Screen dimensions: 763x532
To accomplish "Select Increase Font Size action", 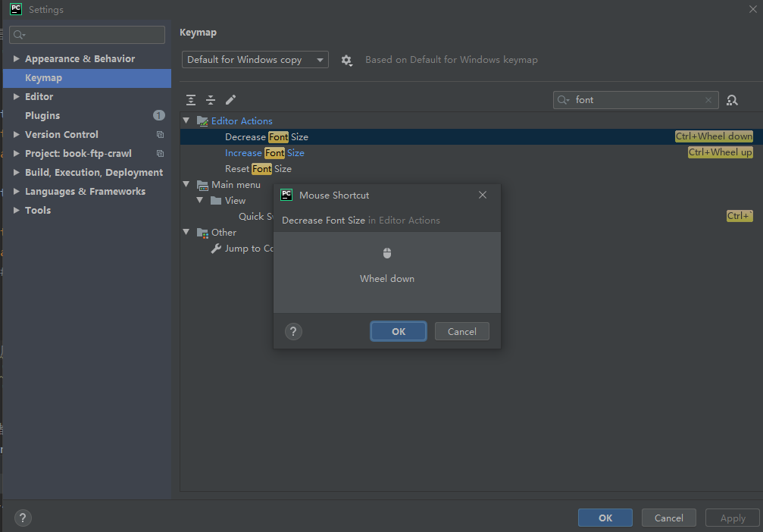I will (471, 153).
